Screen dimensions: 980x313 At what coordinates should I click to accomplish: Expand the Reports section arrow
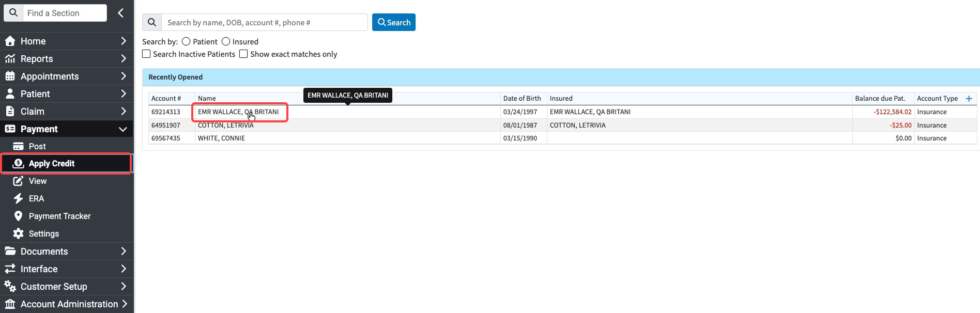(123, 59)
